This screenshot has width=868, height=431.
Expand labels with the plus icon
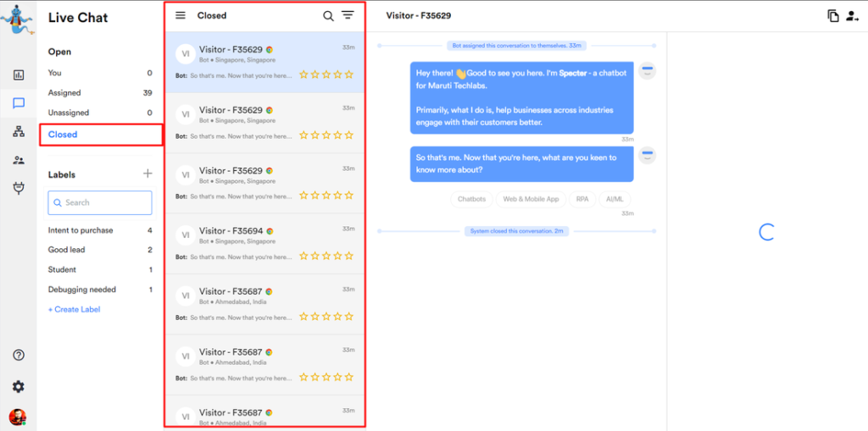pyautogui.click(x=147, y=174)
